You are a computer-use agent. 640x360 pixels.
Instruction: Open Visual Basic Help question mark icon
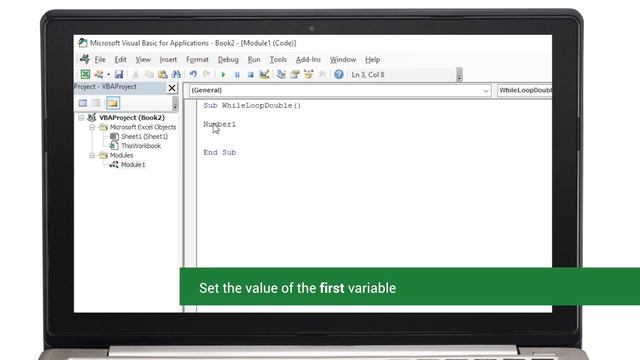pos(338,74)
